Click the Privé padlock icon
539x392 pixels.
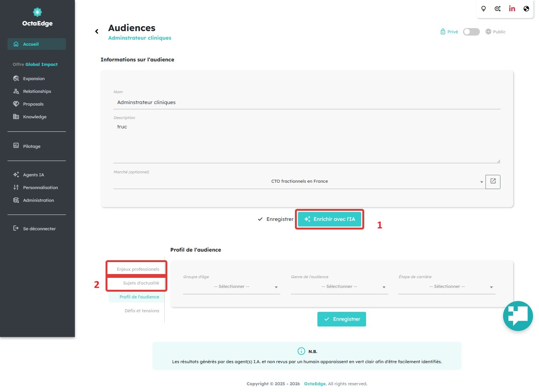[443, 31]
